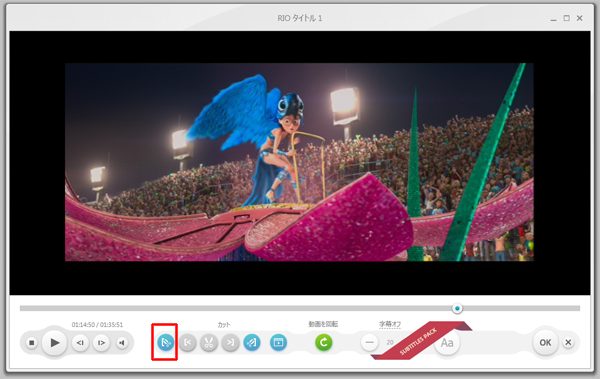Confirm edits with the OK button

pyautogui.click(x=545, y=343)
